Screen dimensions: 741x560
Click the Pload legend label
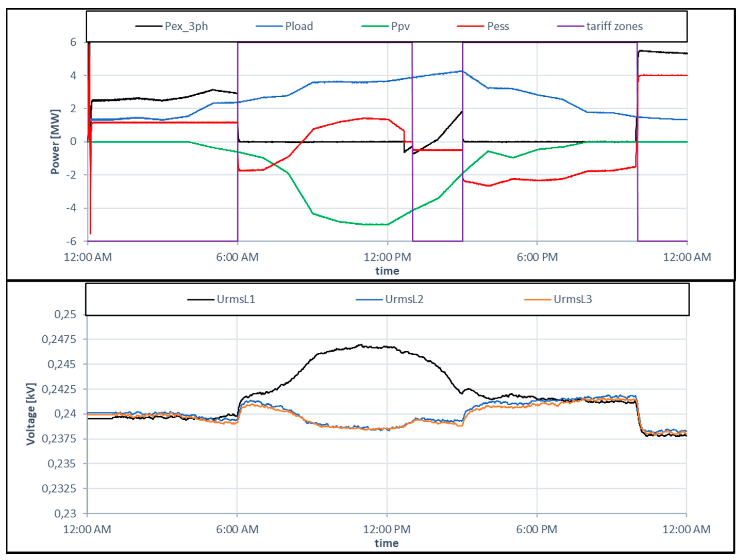299,26
